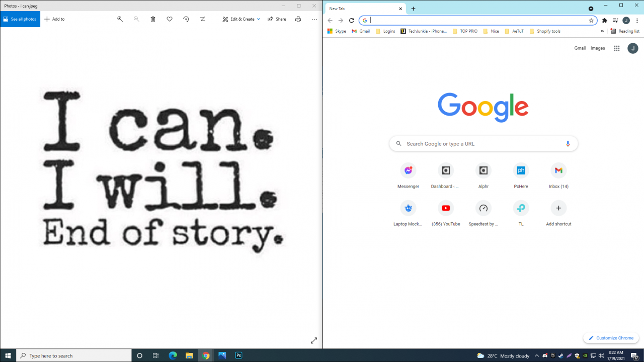Open the Gmail link near profile avatar
This screenshot has height=362, width=644.
[x=580, y=48]
